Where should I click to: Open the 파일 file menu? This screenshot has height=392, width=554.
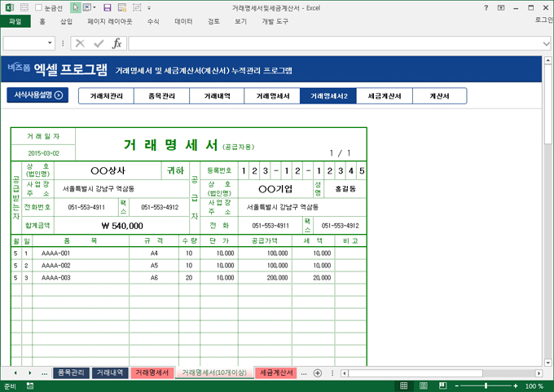(15, 21)
